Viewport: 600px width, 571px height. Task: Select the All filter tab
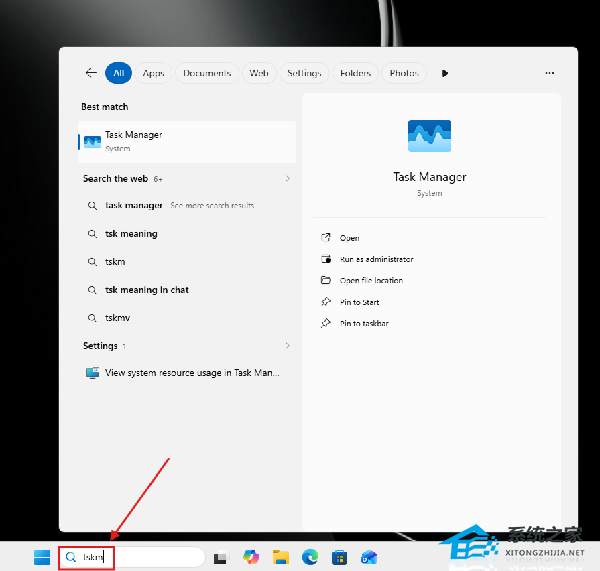click(118, 73)
